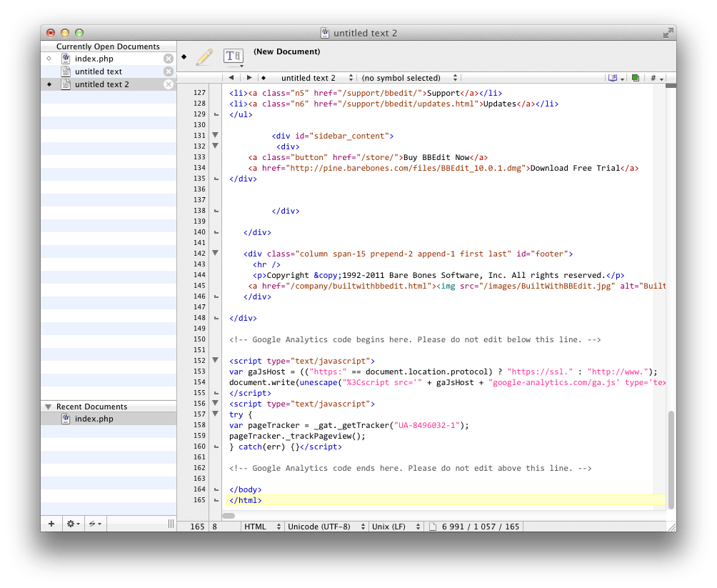
Task: Click index.php icon under Recent Documents
Action: pos(66,419)
